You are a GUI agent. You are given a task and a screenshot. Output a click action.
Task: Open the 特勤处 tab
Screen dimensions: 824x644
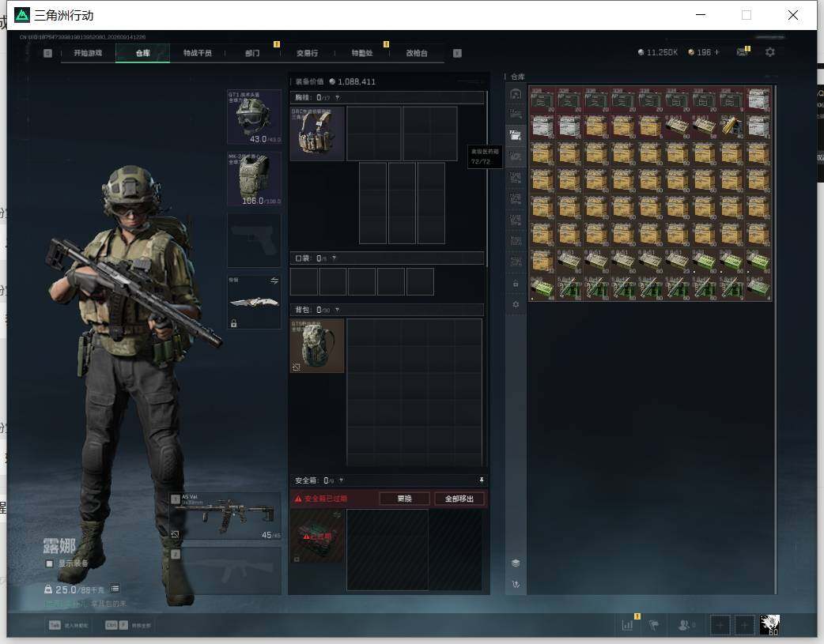pos(362,53)
